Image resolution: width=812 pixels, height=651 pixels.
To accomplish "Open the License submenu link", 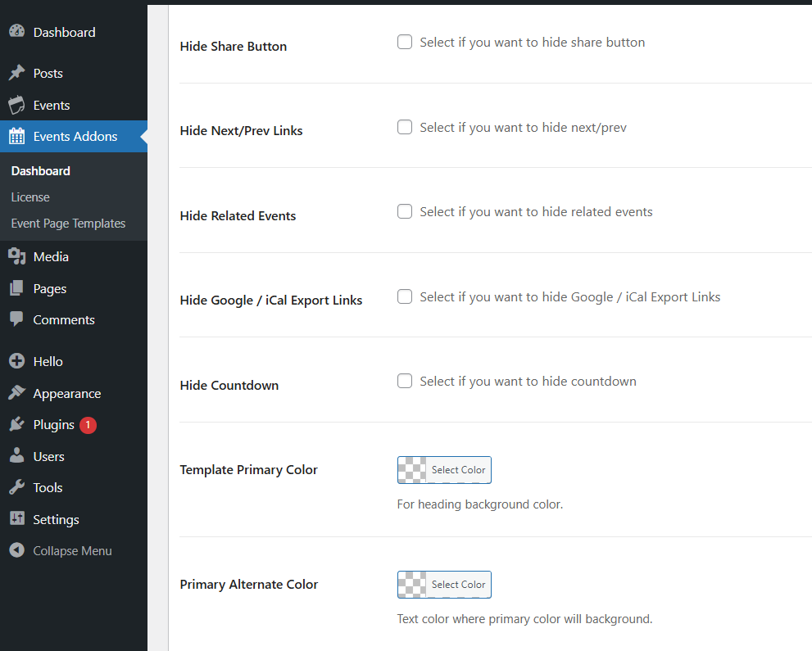I will tap(30, 197).
